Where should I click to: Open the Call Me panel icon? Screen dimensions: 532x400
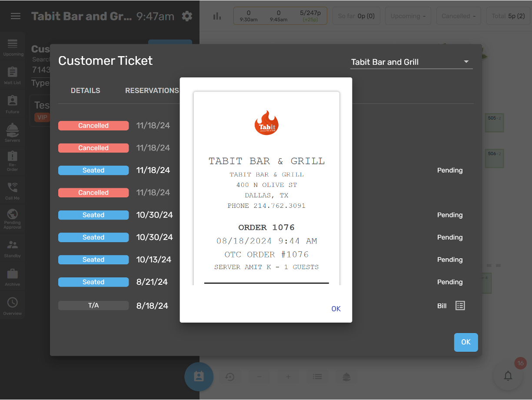tap(12, 190)
